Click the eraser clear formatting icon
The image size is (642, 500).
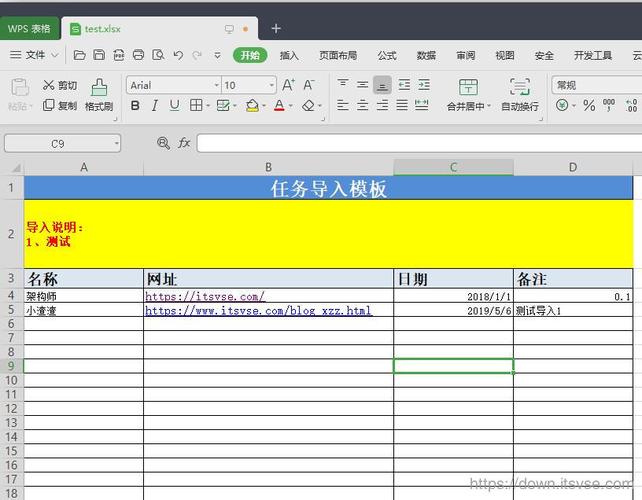coord(308,106)
